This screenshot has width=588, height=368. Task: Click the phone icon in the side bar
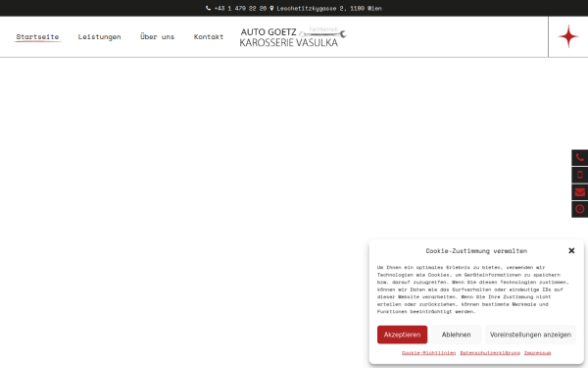(580, 158)
